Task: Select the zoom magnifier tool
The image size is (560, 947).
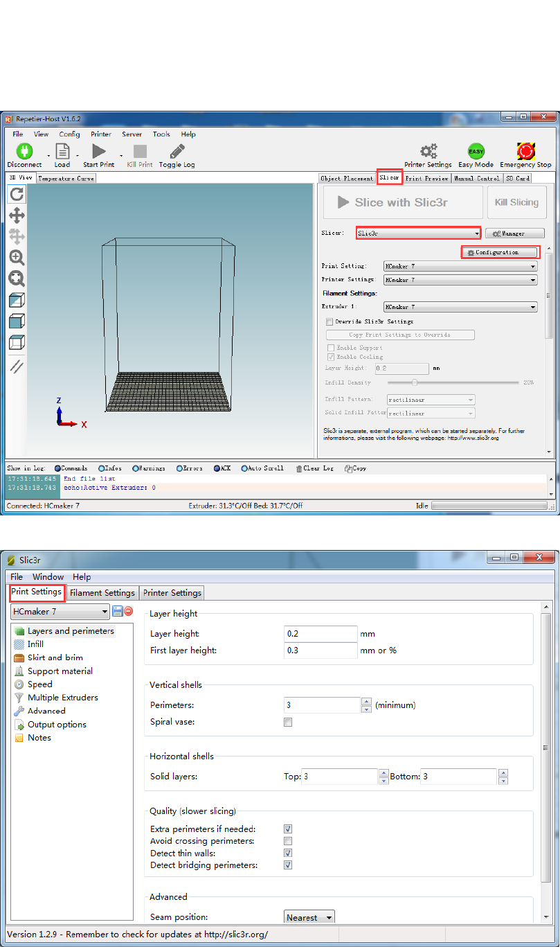Action: pos(17,258)
